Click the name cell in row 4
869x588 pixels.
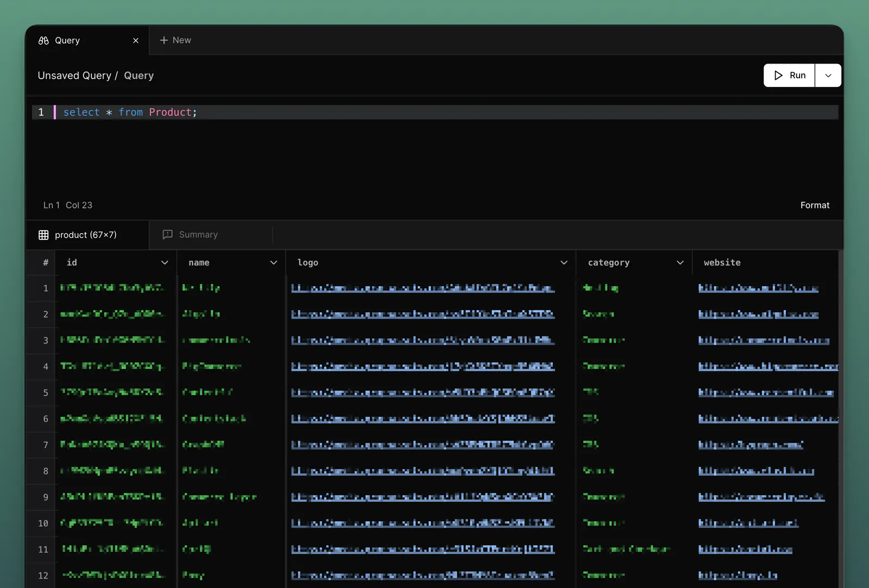(x=231, y=366)
